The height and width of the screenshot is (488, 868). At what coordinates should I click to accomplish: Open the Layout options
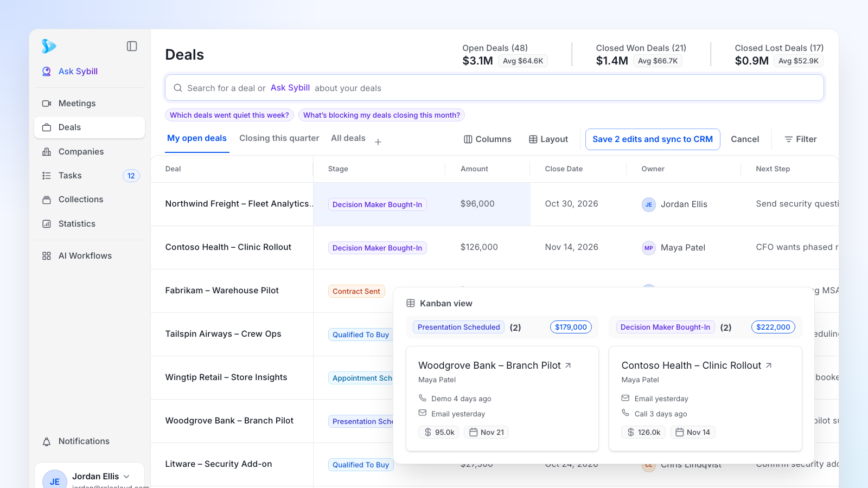(548, 139)
